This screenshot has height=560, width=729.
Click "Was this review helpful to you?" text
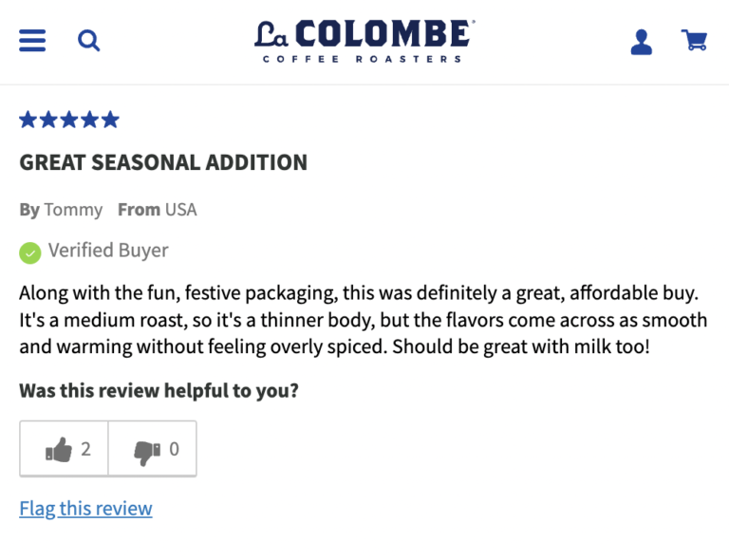(159, 391)
